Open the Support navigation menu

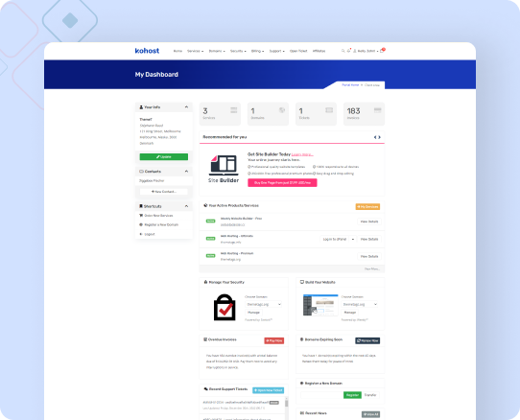coord(277,51)
